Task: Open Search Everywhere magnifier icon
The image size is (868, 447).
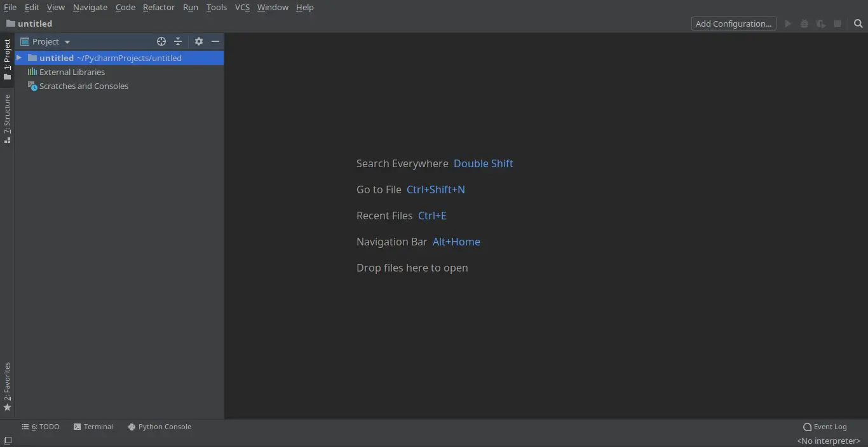Action: pos(858,24)
